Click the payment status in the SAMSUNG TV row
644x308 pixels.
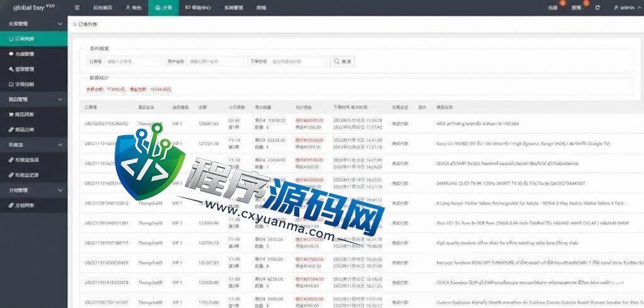399,183
